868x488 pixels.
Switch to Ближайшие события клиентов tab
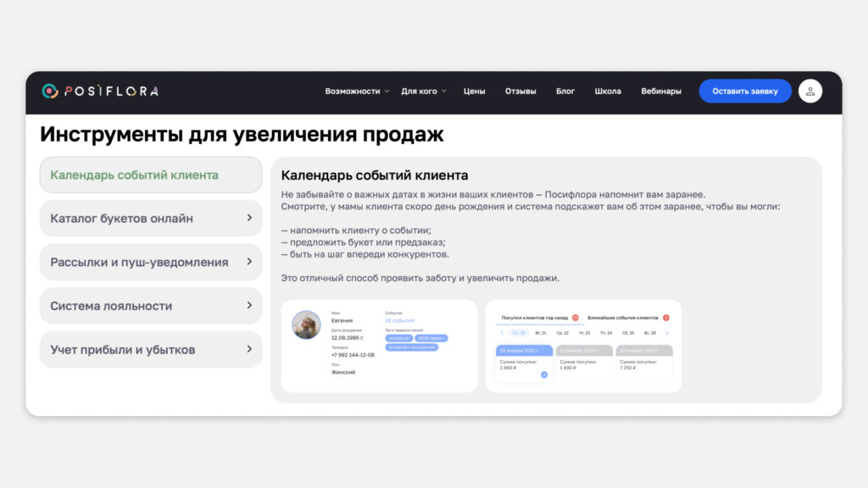point(623,318)
